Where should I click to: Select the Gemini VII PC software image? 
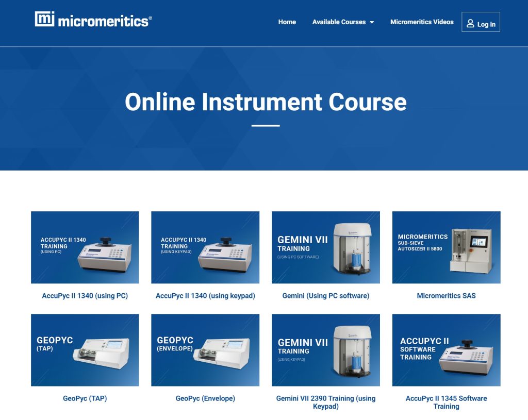326,247
